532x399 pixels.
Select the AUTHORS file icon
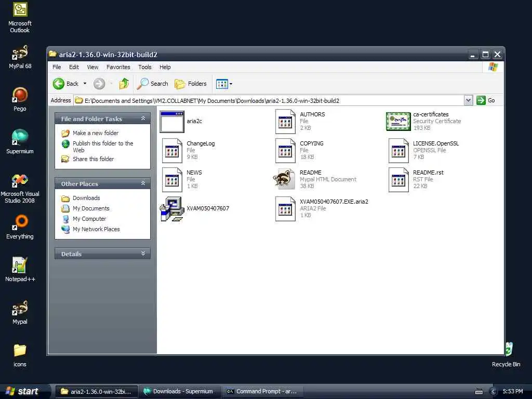click(x=285, y=121)
